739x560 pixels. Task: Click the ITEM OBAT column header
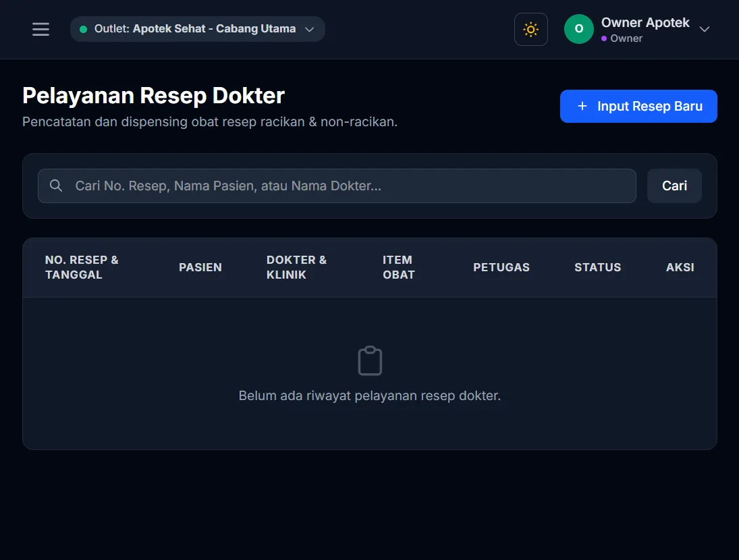399,267
